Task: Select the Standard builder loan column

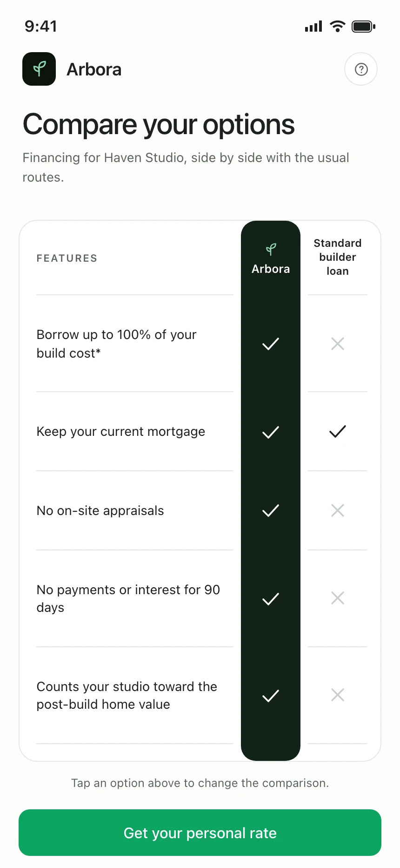Action: pyautogui.click(x=338, y=257)
